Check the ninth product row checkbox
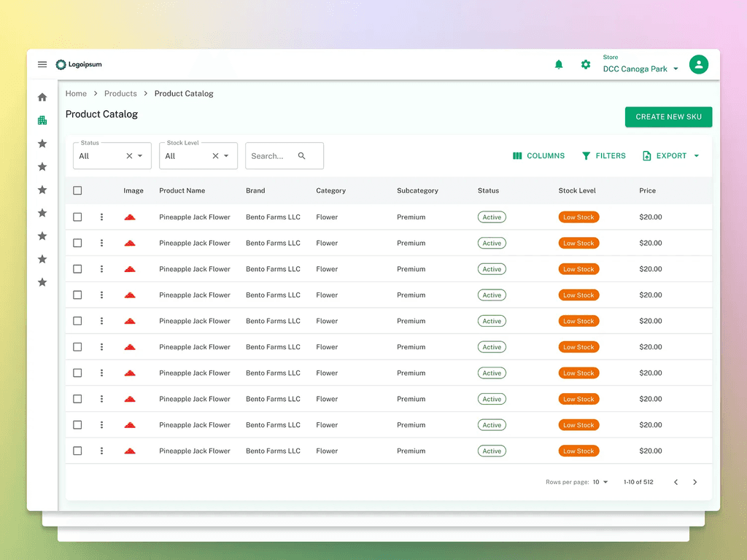747x560 pixels. coord(77,425)
